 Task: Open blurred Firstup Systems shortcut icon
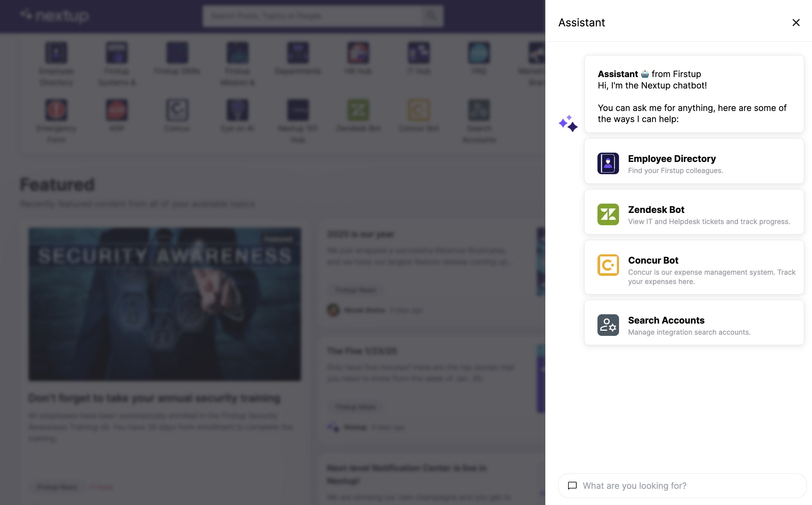click(117, 53)
